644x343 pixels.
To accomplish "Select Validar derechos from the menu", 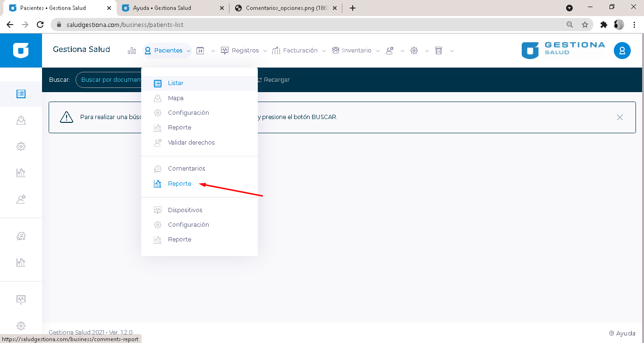I will (x=191, y=142).
